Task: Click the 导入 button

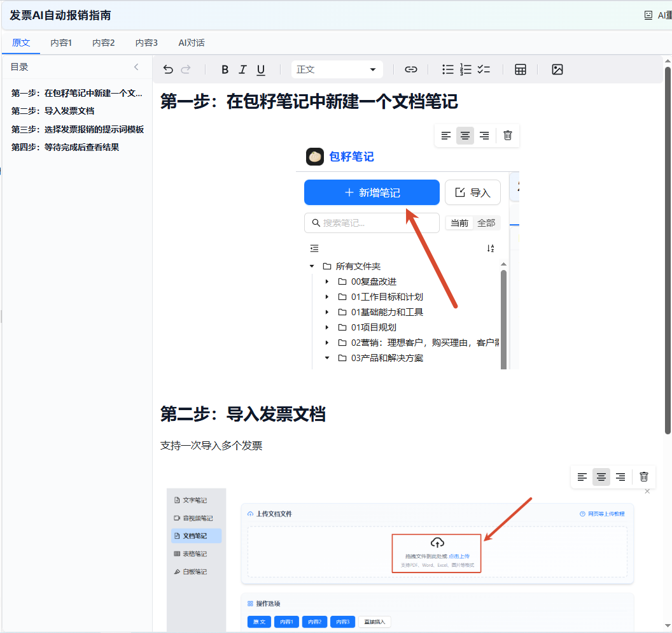Action: point(473,192)
